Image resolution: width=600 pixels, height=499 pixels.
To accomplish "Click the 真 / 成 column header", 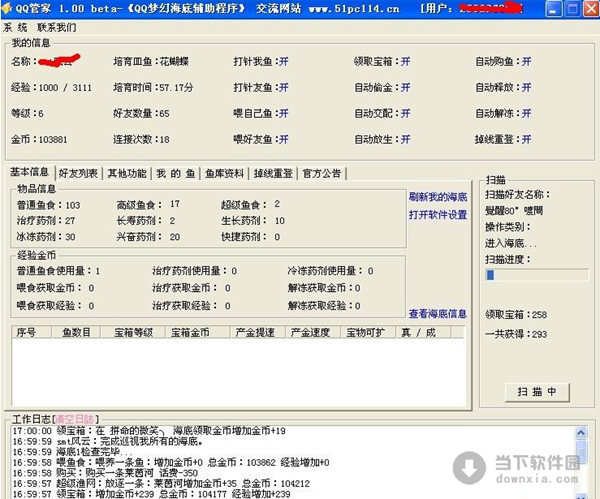I will 423,333.
